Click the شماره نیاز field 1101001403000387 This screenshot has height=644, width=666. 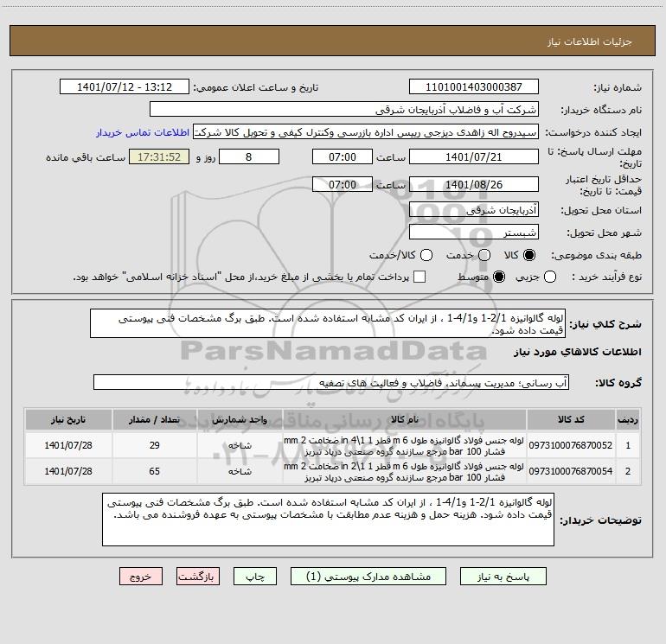coord(474,87)
